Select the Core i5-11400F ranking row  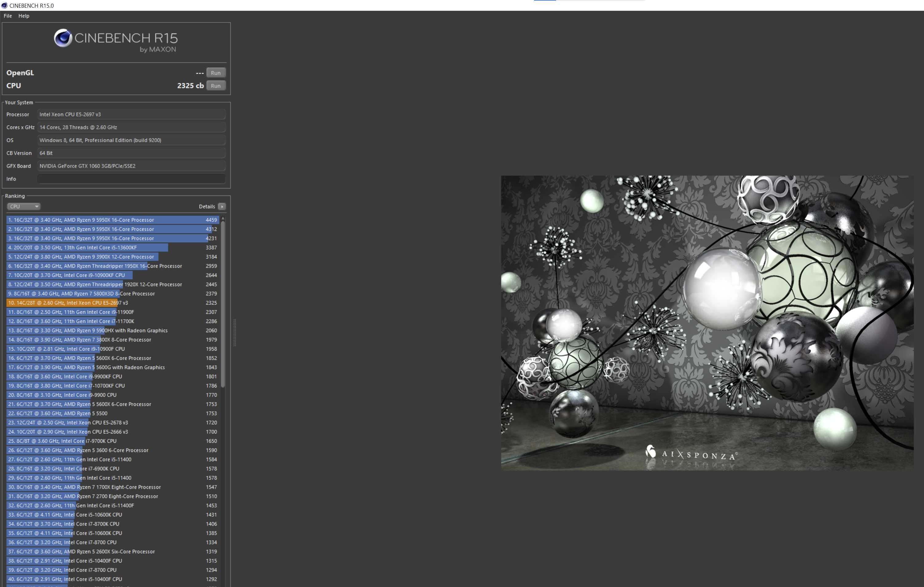pyautogui.click(x=113, y=505)
